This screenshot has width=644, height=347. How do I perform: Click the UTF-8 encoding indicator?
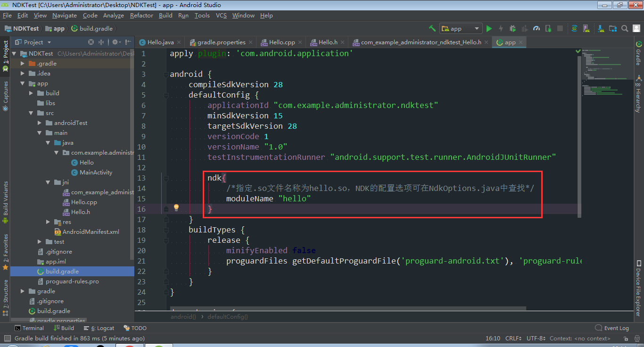(536, 339)
